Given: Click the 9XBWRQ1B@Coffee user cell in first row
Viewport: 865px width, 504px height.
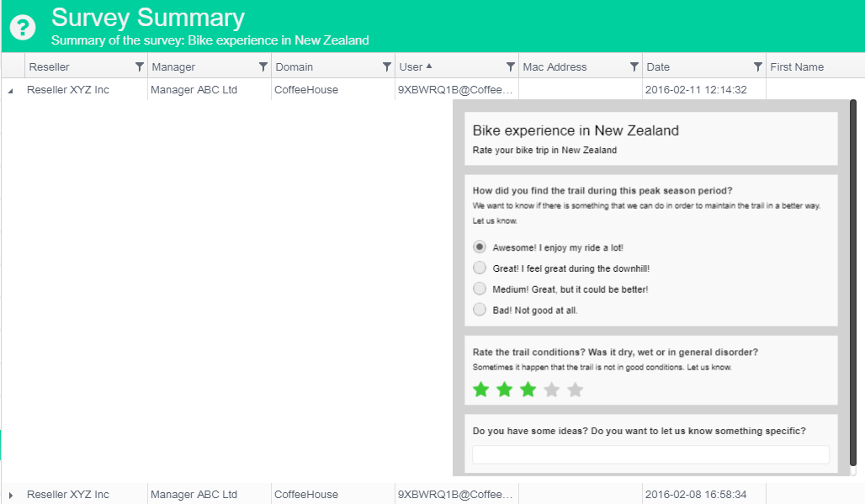Looking at the screenshot, I should pos(455,90).
